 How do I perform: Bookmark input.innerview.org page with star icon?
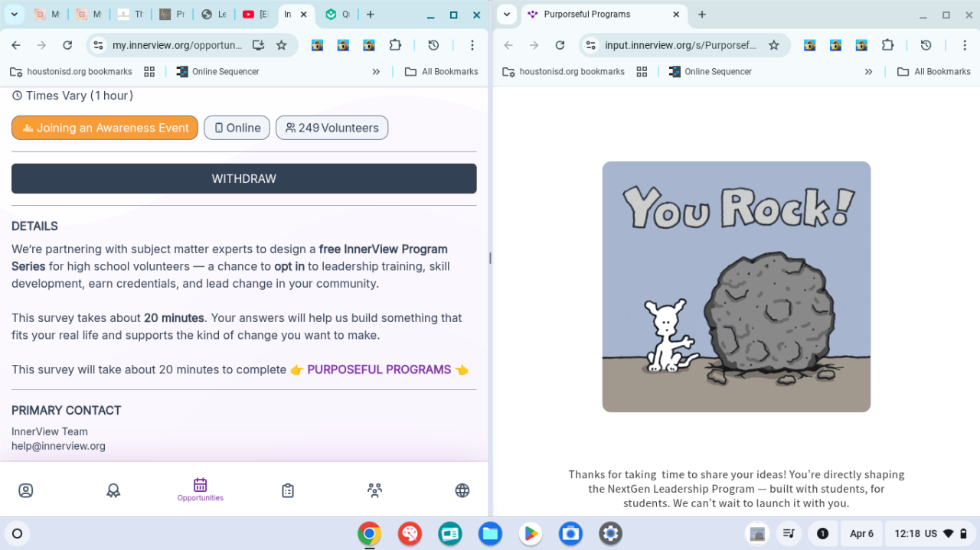(x=774, y=45)
